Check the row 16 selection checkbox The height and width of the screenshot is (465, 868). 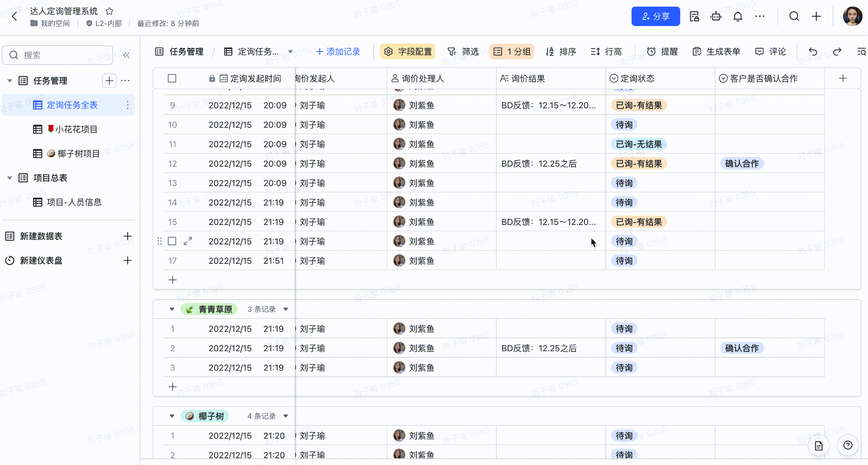point(172,241)
